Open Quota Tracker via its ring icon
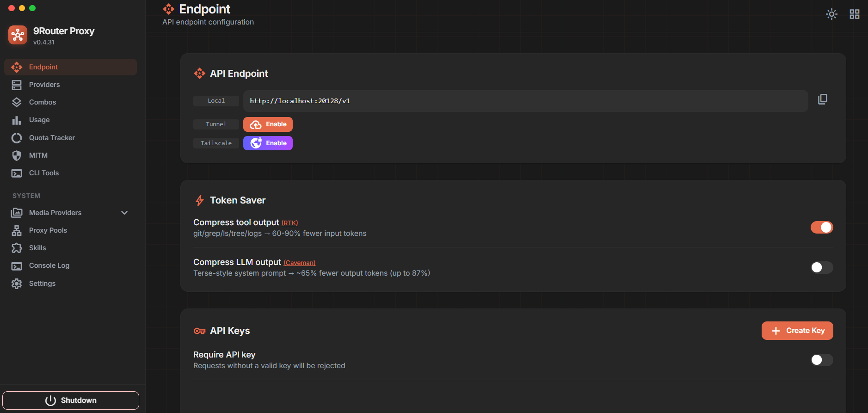 click(17, 138)
